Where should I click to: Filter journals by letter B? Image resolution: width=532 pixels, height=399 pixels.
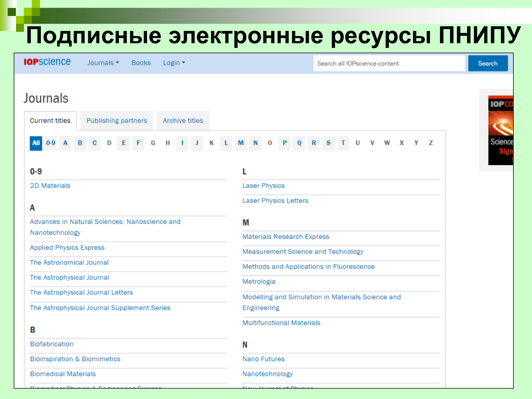80,143
